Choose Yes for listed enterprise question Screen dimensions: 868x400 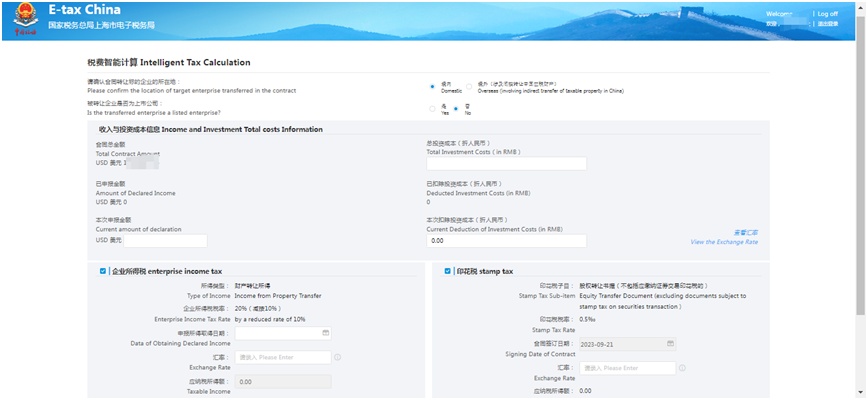[x=432, y=109]
